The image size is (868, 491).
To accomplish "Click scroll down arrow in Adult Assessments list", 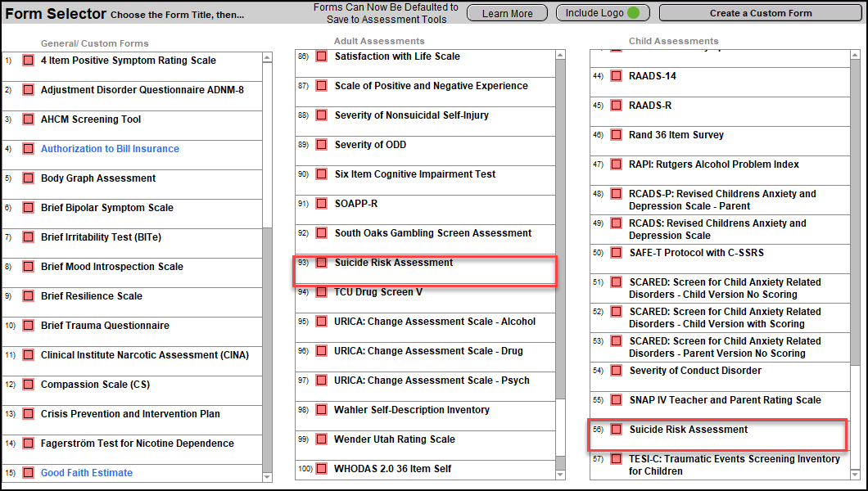I will [x=560, y=475].
